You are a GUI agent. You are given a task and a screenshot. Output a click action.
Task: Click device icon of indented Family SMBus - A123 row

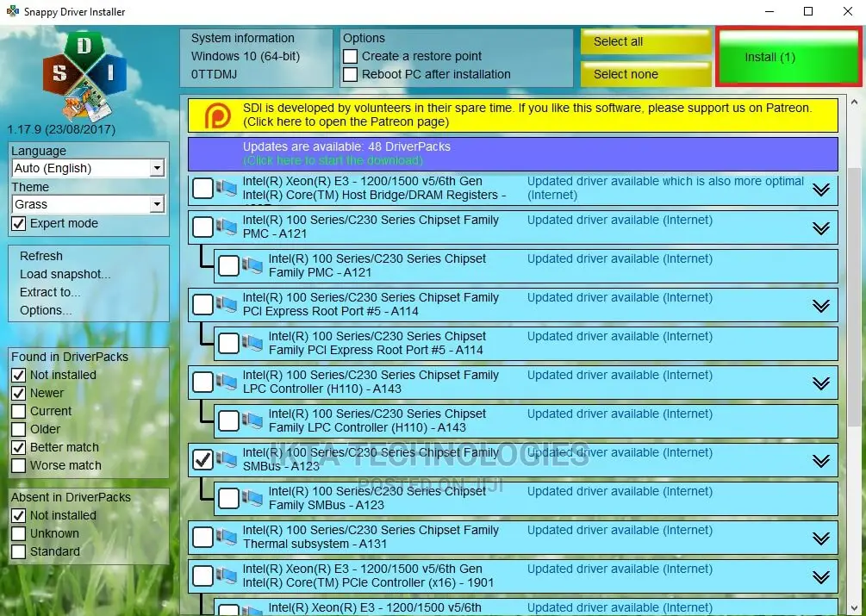[x=252, y=498]
